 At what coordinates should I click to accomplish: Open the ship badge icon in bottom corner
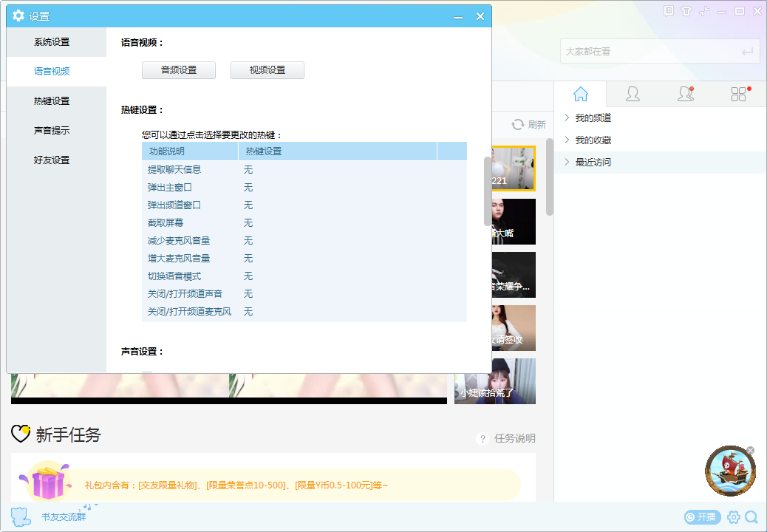730,471
